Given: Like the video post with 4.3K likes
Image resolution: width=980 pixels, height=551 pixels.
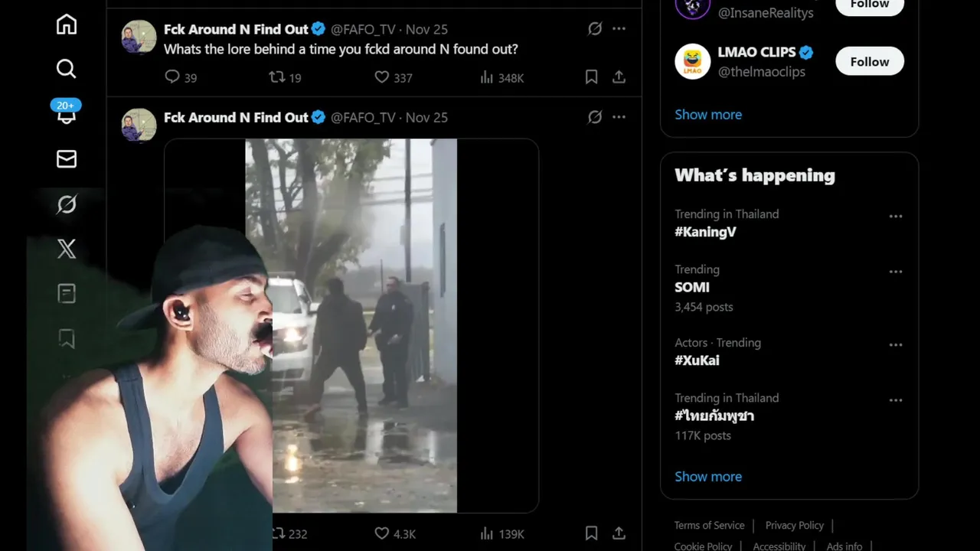Looking at the screenshot, I should click(381, 533).
